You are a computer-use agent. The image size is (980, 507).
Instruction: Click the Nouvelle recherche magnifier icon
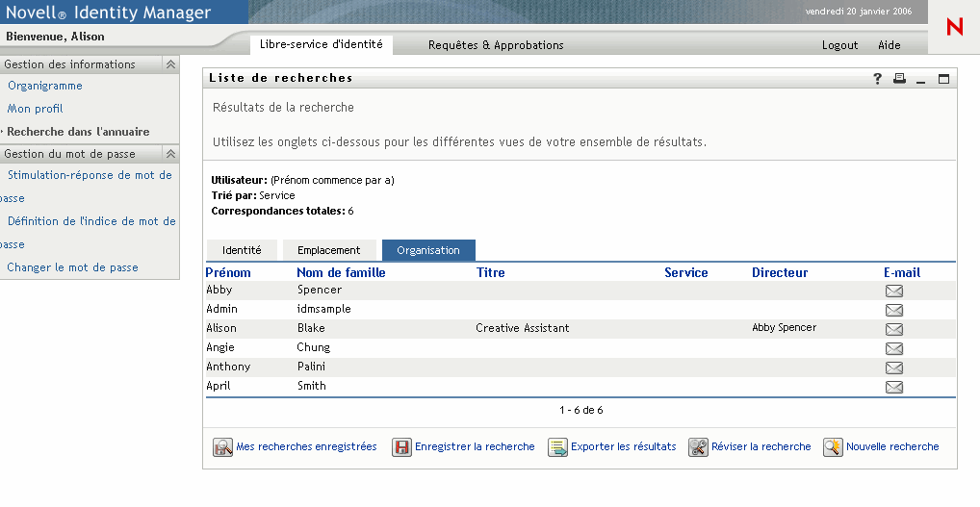click(x=833, y=447)
